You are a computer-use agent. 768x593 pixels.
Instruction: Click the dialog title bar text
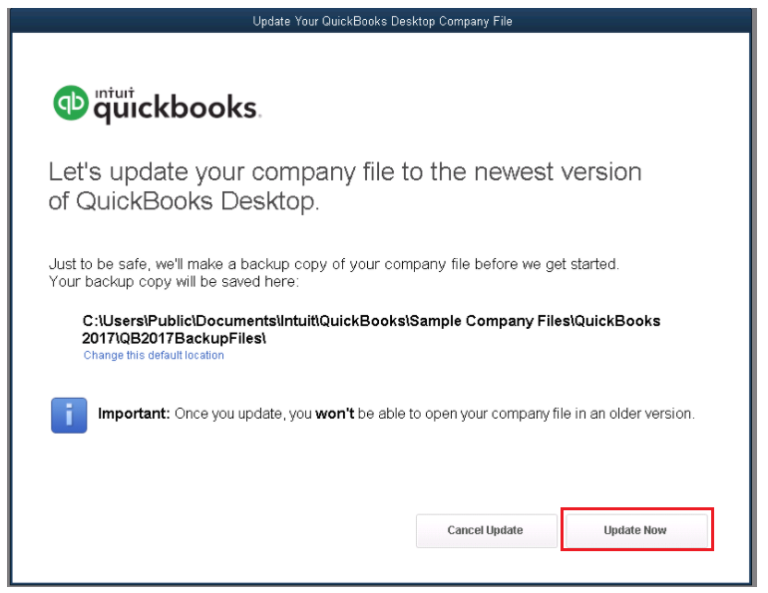tap(382, 21)
